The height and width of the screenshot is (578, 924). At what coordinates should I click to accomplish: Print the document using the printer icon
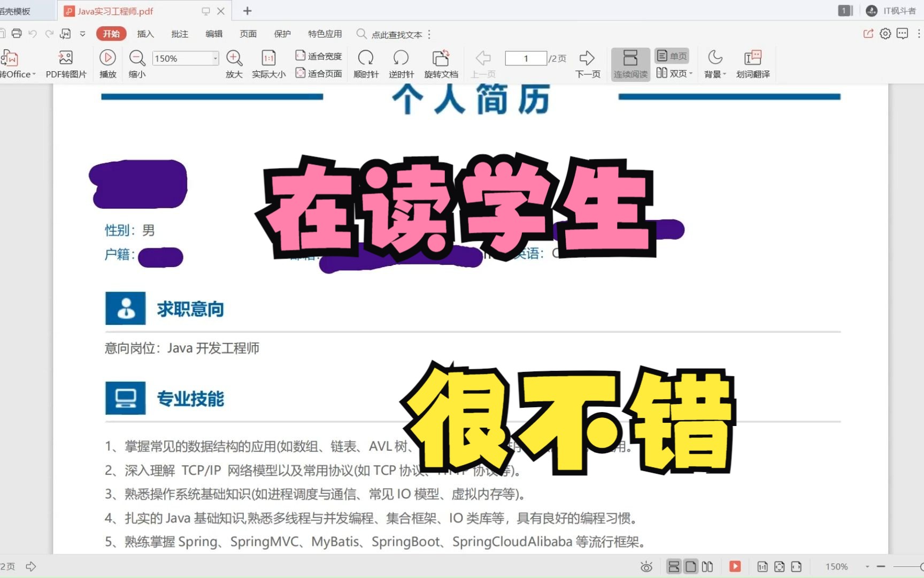17,34
